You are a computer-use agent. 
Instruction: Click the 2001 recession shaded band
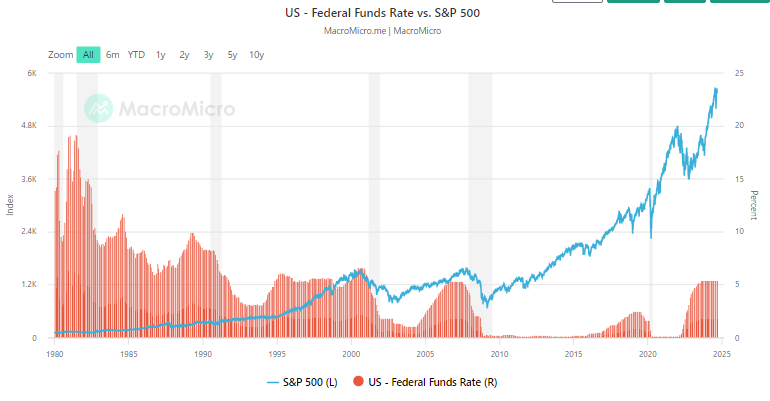[374, 200]
